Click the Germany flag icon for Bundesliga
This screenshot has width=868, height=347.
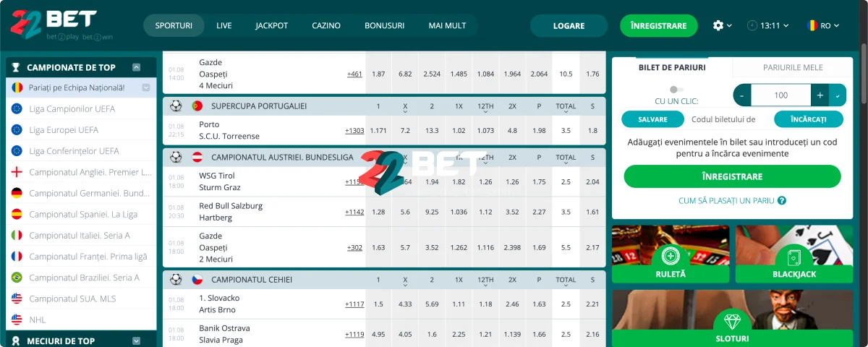coord(17,193)
